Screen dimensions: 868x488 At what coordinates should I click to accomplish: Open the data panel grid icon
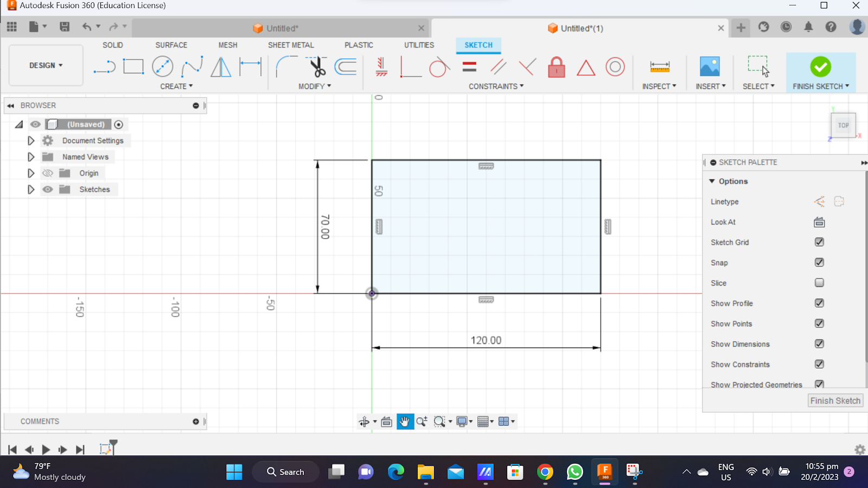point(12,27)
